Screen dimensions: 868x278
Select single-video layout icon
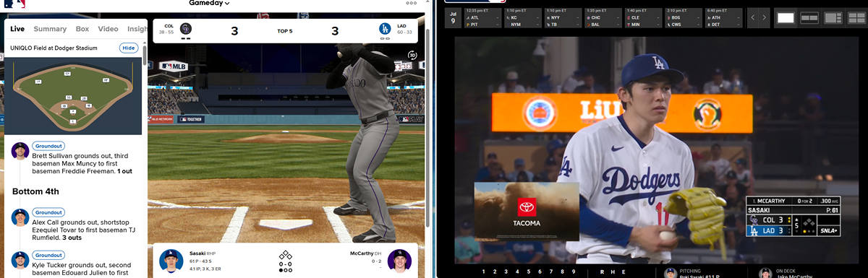pos(786,17)
